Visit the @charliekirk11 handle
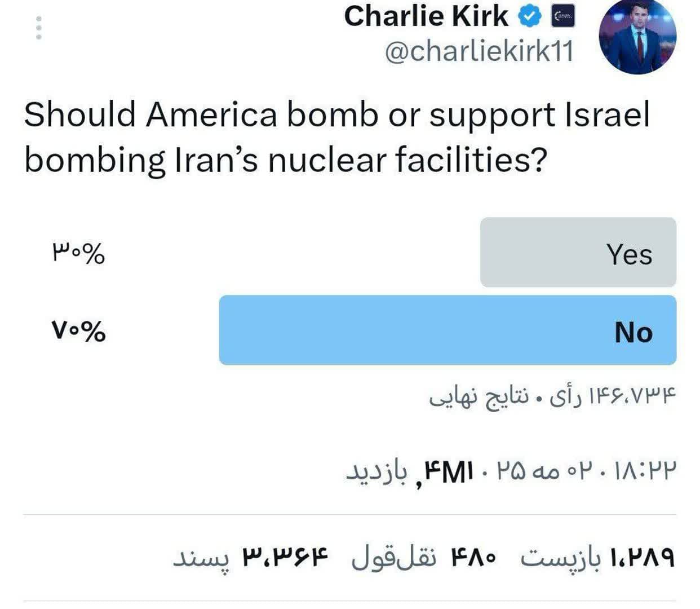This screenshot has width=700, height=609. point(479,52)
